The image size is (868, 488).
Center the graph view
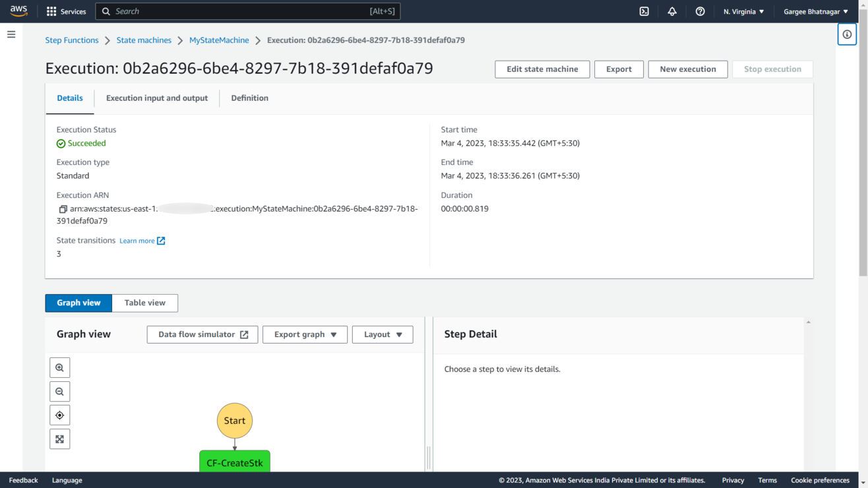click(x=60, y=415)
